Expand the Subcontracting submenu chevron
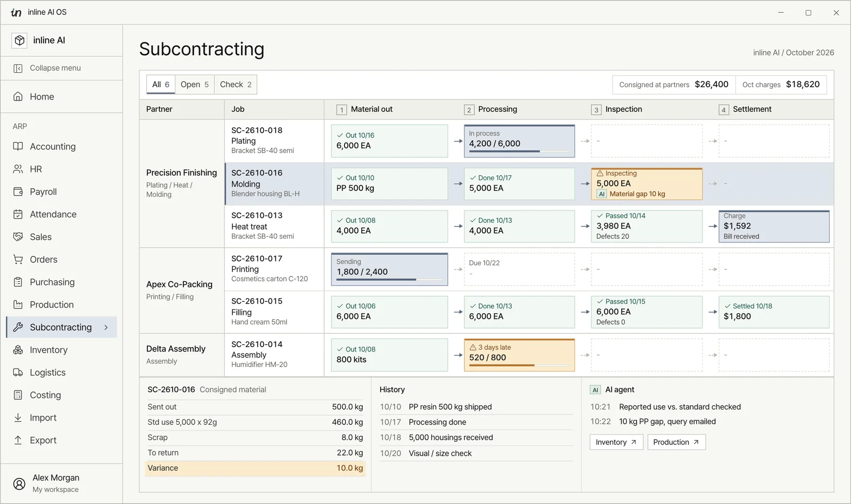Viewport: 851px width, 504px height. (106, 327)
